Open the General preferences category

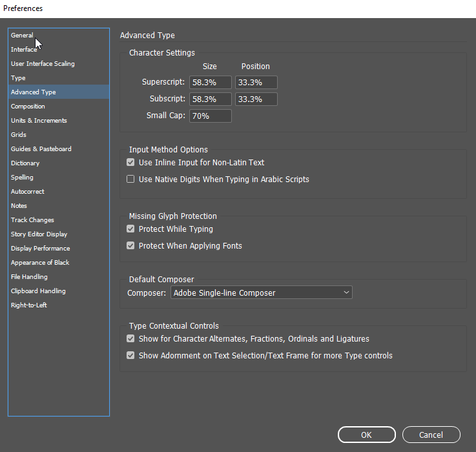22,36
